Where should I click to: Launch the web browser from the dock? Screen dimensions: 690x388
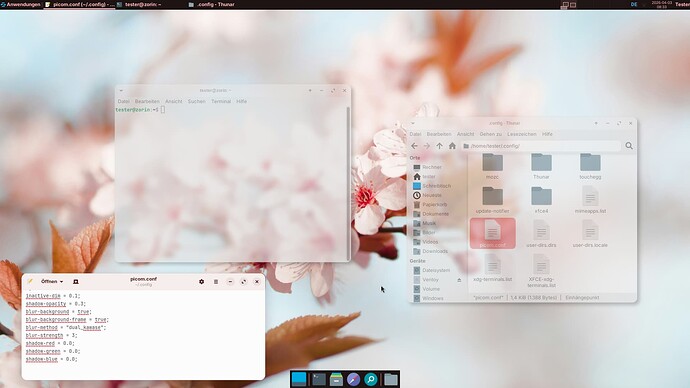tap(353, 379)
